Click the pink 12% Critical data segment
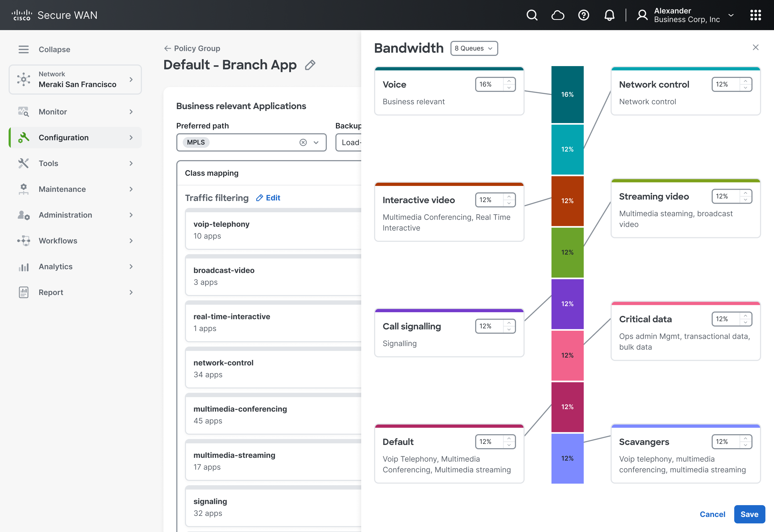This screenshot has width=774, height=532. [x=567, y=355]
